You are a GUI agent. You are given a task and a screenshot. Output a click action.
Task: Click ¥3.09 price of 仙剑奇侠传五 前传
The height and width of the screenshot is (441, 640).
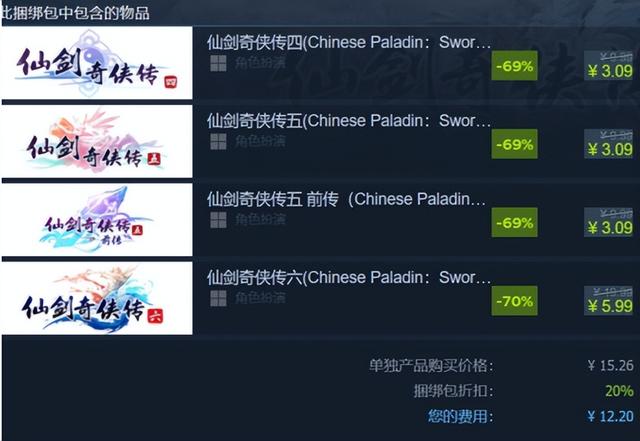click(x=610, y=228)
